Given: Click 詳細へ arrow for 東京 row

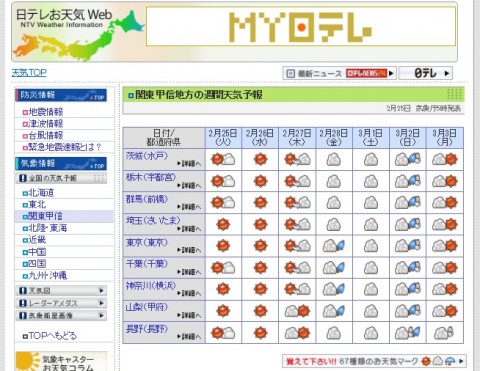Looking at the screenshot, I should 189,250.
